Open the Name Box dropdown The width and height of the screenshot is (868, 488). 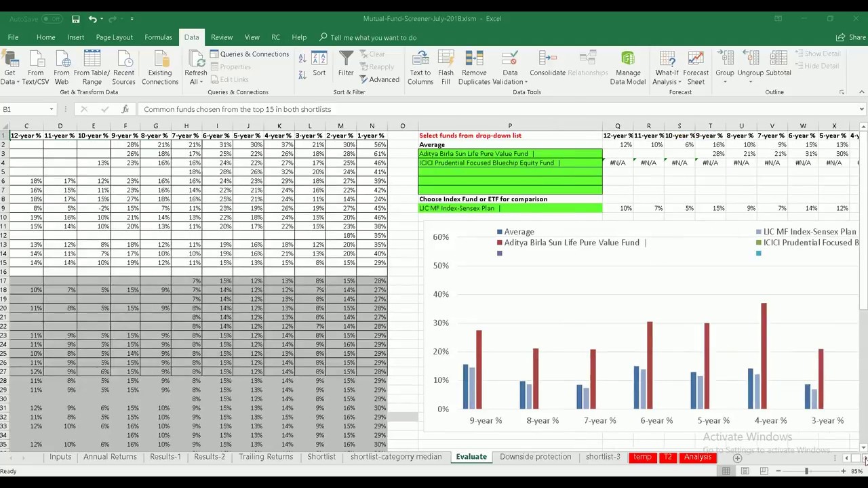point(51,109)
